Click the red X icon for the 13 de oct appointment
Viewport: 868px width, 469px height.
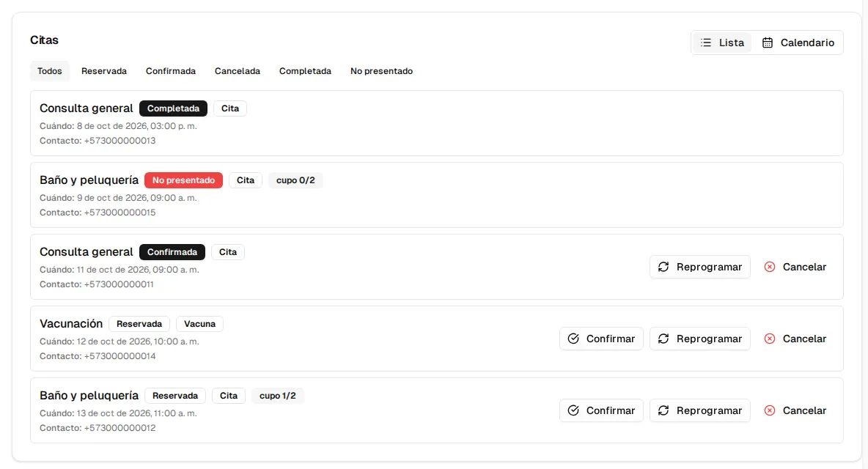pos(770,410)
